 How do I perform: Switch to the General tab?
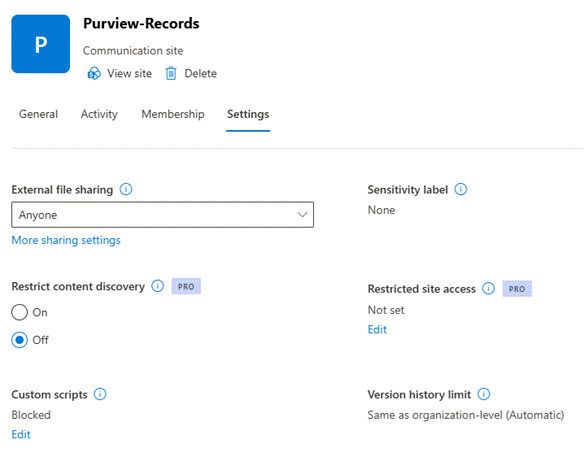coord(38,114)
